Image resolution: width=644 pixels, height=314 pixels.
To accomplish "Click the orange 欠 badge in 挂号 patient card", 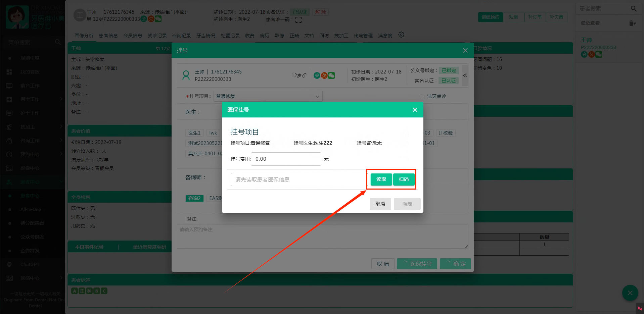I will pyautogui.click(x=324, y=75).
